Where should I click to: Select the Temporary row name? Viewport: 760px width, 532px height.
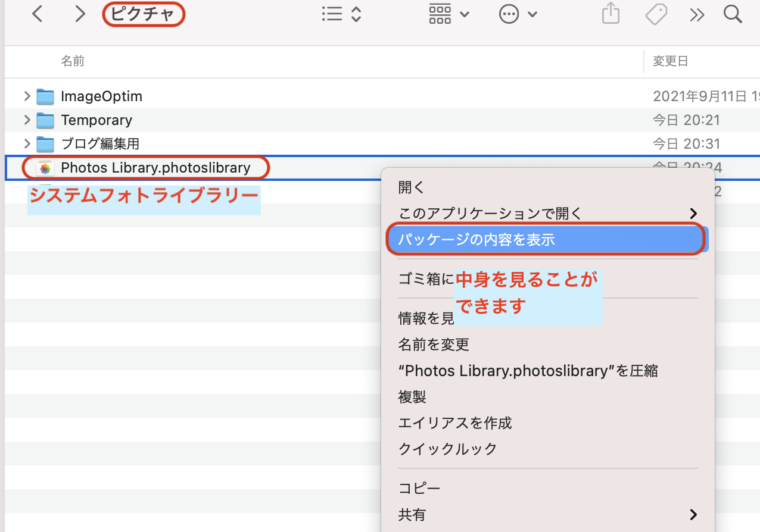(x=96, y=120)
